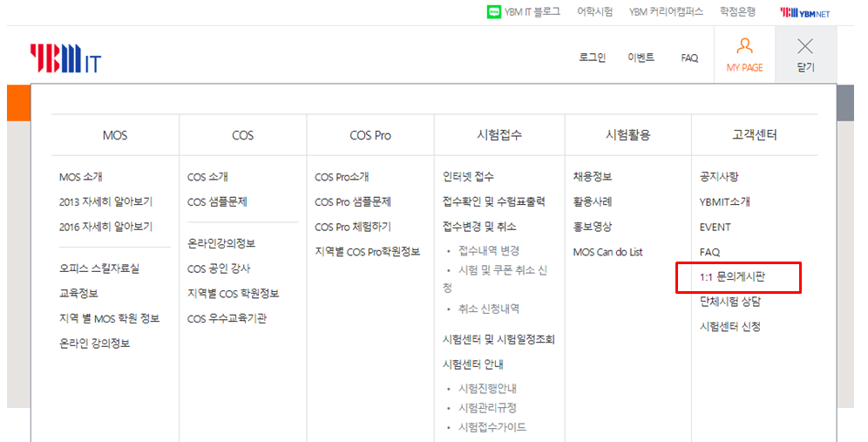Open FAQ in the header bar
This screenshot has width=868, height=442.
689,58
